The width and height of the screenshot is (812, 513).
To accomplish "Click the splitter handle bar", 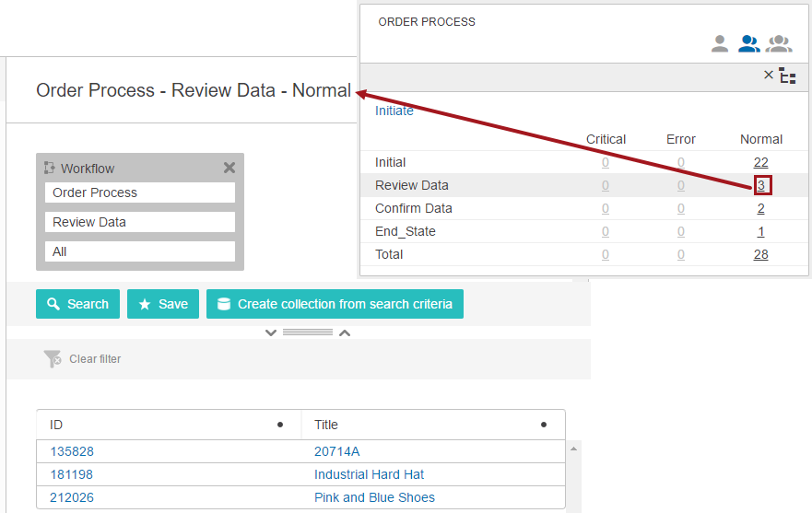I will (x=308, y=332).
